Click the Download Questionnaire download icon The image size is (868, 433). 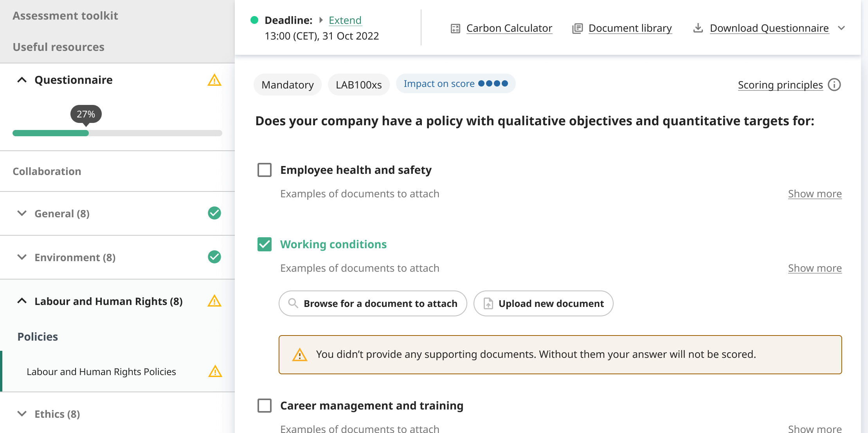pyautogui.click(x=698, y=28)
